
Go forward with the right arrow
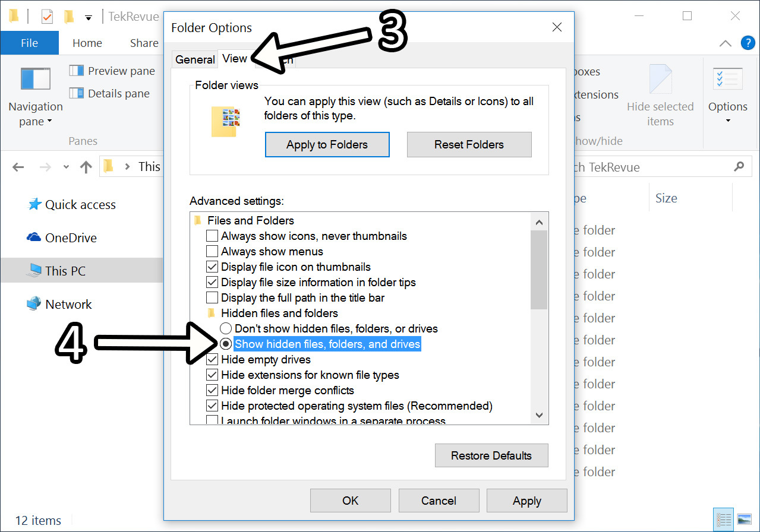coord(45,167)
